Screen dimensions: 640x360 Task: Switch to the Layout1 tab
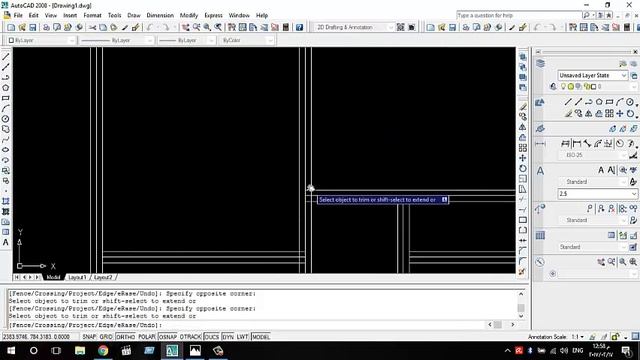(77, 277)
